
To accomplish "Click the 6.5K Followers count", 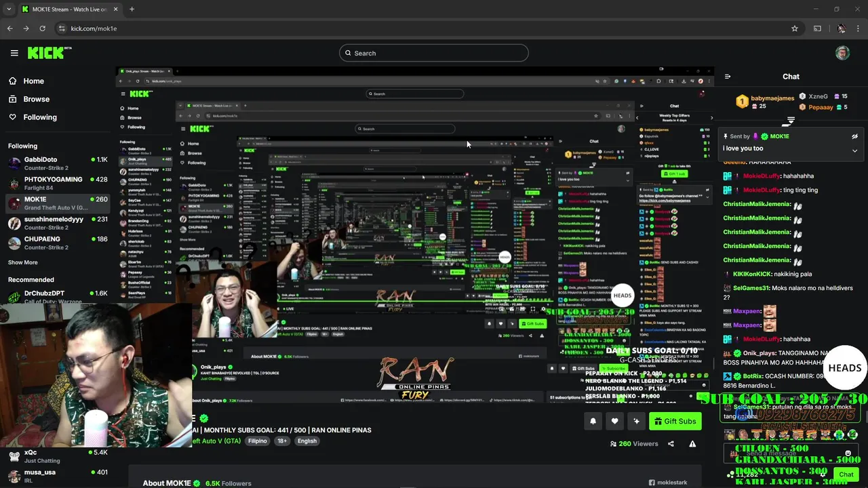I will pos(229,483).
